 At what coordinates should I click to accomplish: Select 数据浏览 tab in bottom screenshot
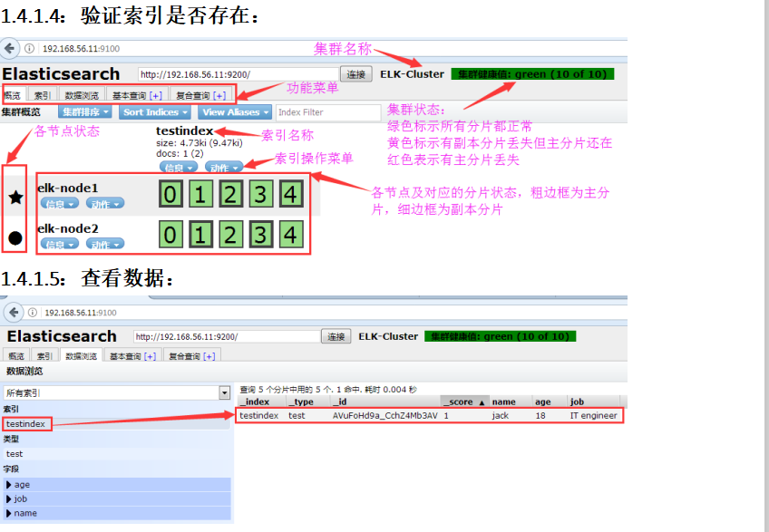(81, 356)
